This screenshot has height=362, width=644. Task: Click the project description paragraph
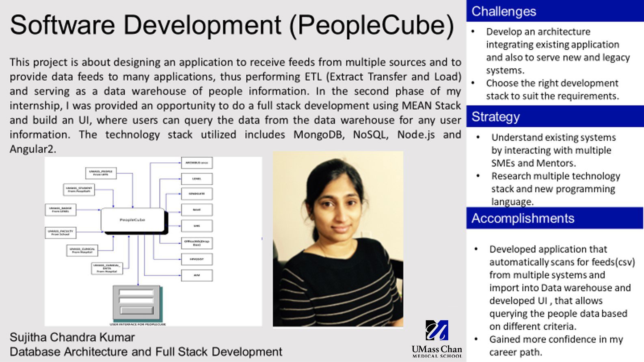235,106
